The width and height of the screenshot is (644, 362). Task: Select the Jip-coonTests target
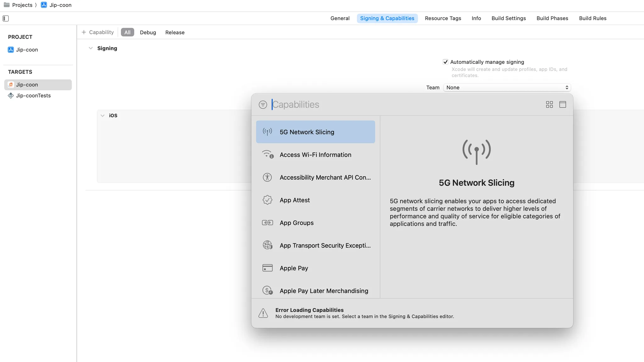33,96
